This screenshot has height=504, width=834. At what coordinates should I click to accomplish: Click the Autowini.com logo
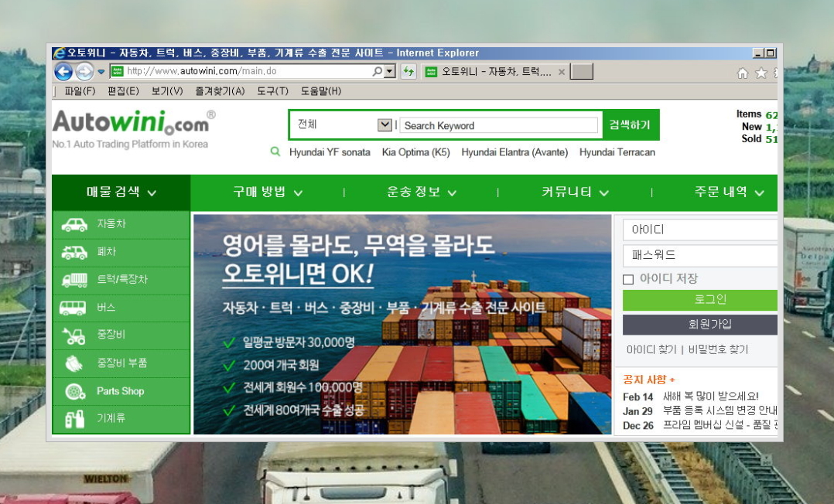coord(134,123)
